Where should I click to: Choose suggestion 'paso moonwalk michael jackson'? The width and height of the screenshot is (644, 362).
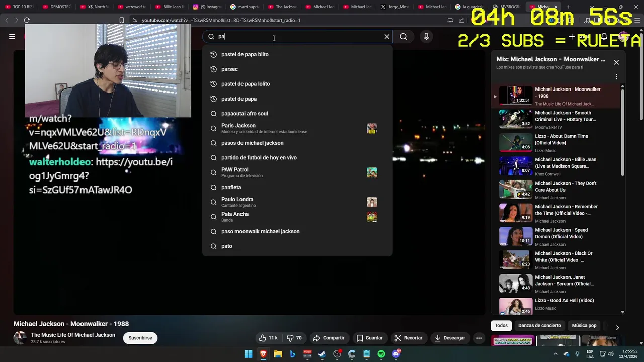pyautogui.click(x=297, y=231)
